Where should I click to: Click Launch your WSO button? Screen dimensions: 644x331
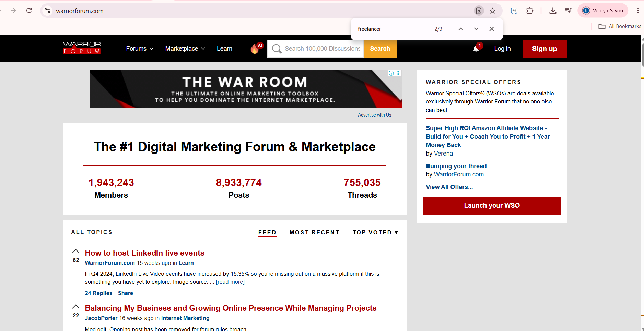click(492, 206)
